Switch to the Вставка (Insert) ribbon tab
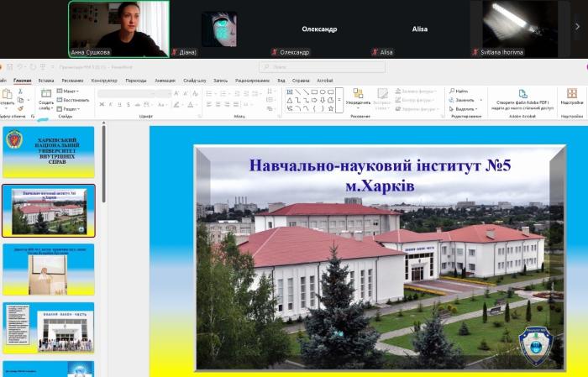 45,81
